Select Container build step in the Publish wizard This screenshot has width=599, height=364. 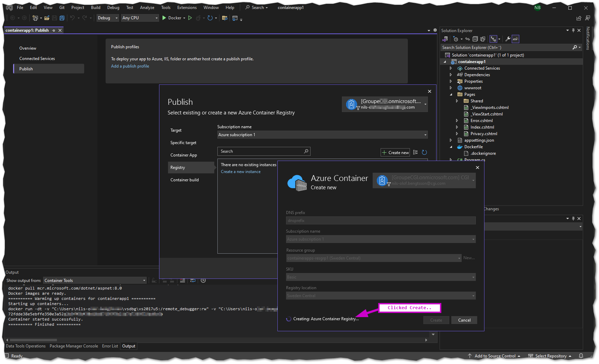(185, 180)
